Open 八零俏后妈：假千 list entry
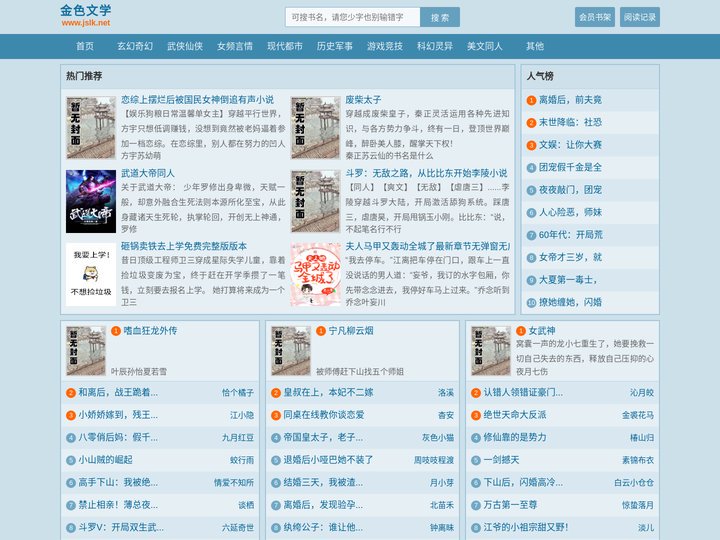Image resolution: width=720 pixels, height=540 pixels. coord(118,437)
